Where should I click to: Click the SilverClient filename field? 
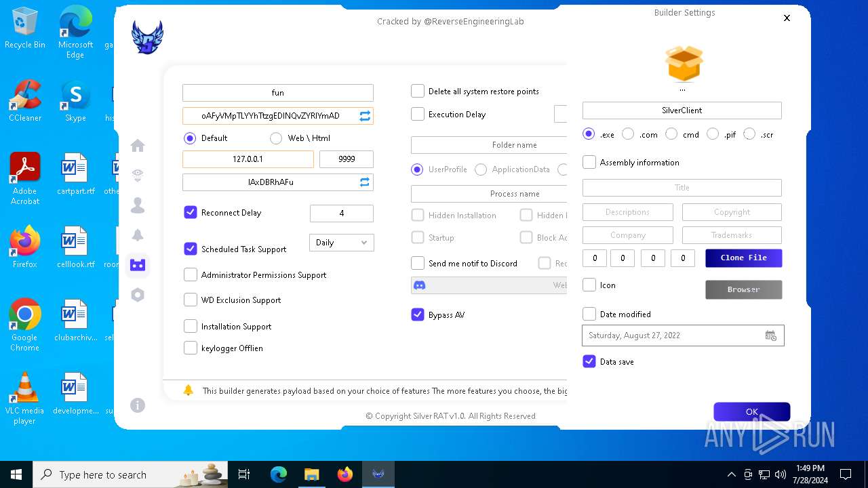(682, 110)
